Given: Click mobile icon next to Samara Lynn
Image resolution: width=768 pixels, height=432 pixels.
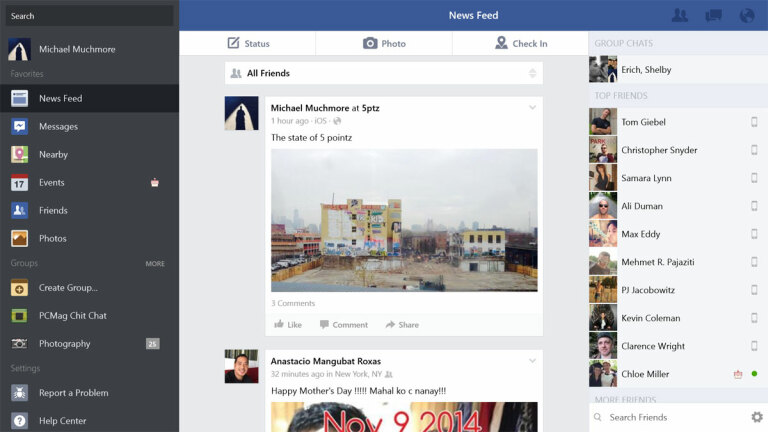Looking at the screenshot, I should coord(754,178).
